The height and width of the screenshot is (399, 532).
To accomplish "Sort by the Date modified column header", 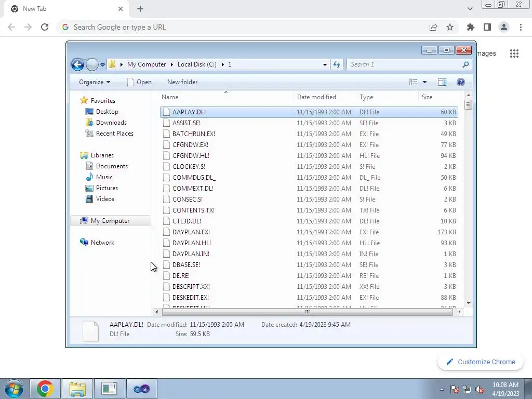I will [x=325, y=97].
